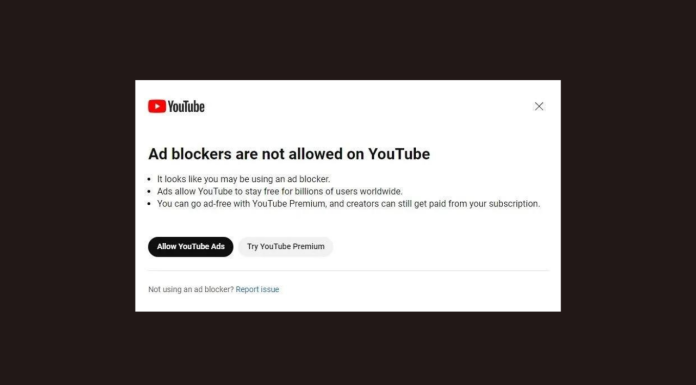Click the horizontal divider line above footer
The width and height of the screenshot is (696, 385).
(x=348, y=270)
